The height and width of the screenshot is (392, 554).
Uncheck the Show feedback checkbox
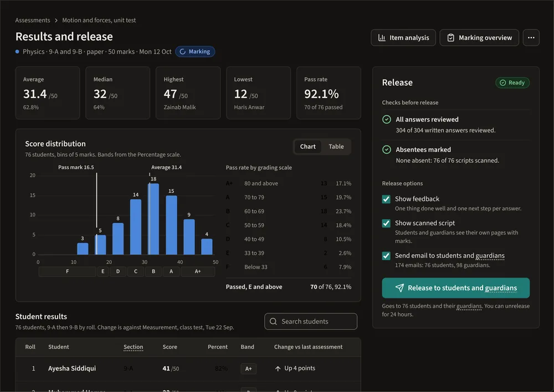(386, 199)
